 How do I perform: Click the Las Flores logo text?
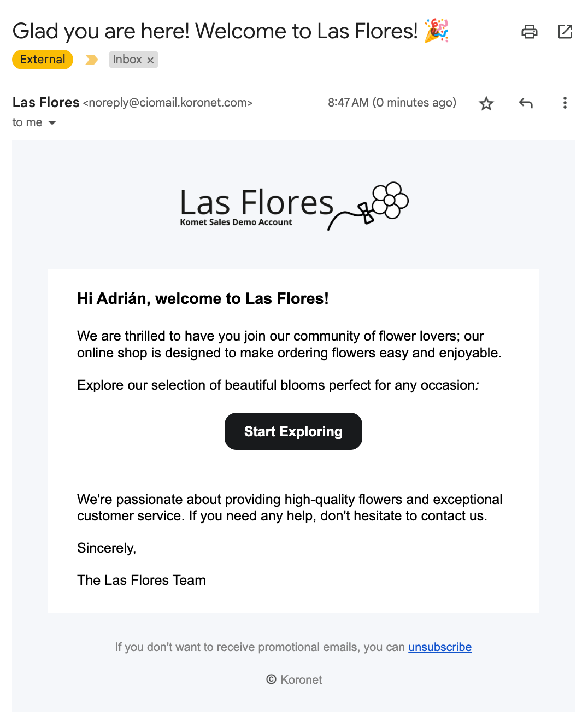tap(256, 203)
